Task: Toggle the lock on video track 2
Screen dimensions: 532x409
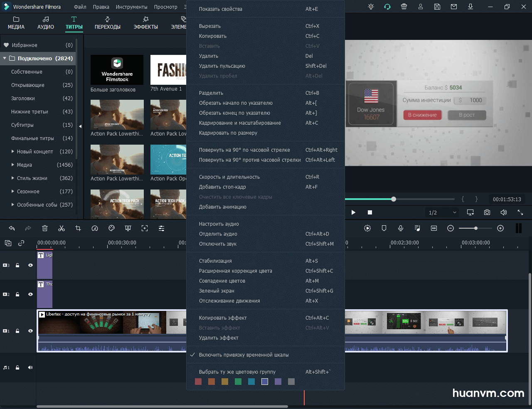Action: (x=17, y=294)
